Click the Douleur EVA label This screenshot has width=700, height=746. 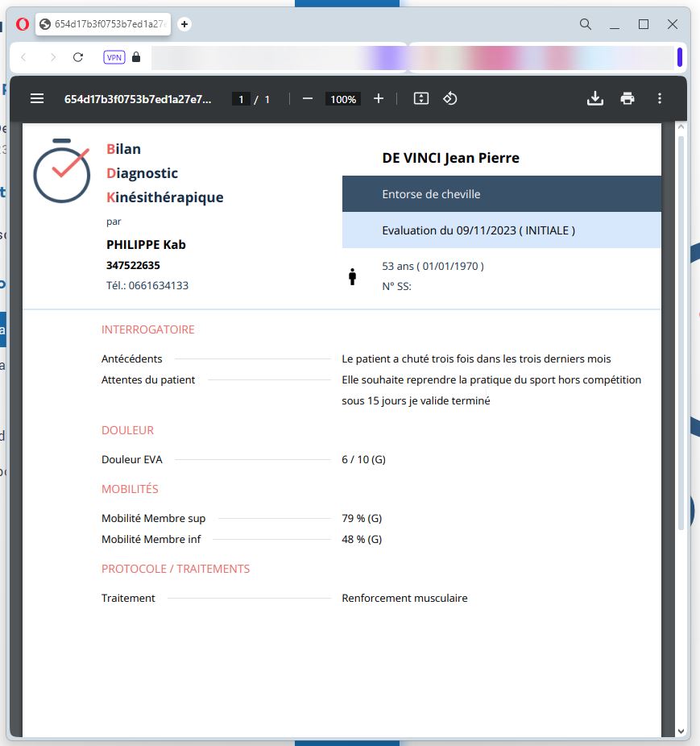coord(132,459)
